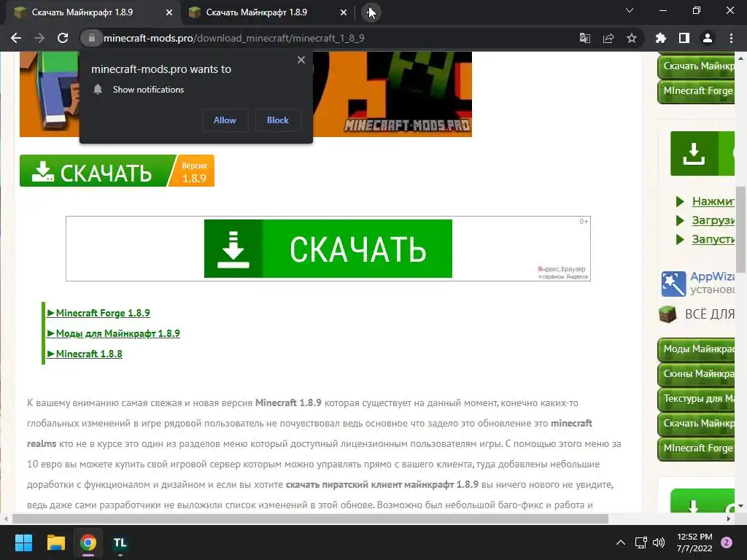Open the Extensions puzzle icon
The image size is (747, 560).
pyautogui.click(x=661, y=38)
